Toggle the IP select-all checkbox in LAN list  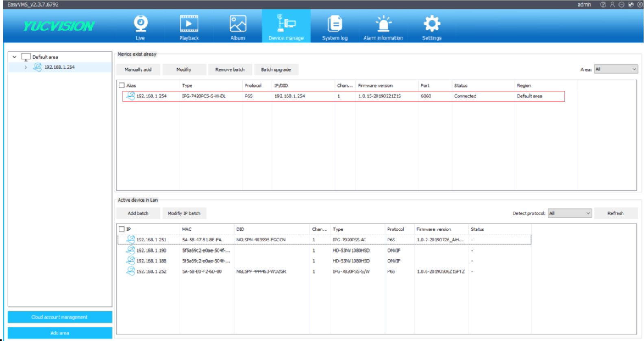coord(122,229)
